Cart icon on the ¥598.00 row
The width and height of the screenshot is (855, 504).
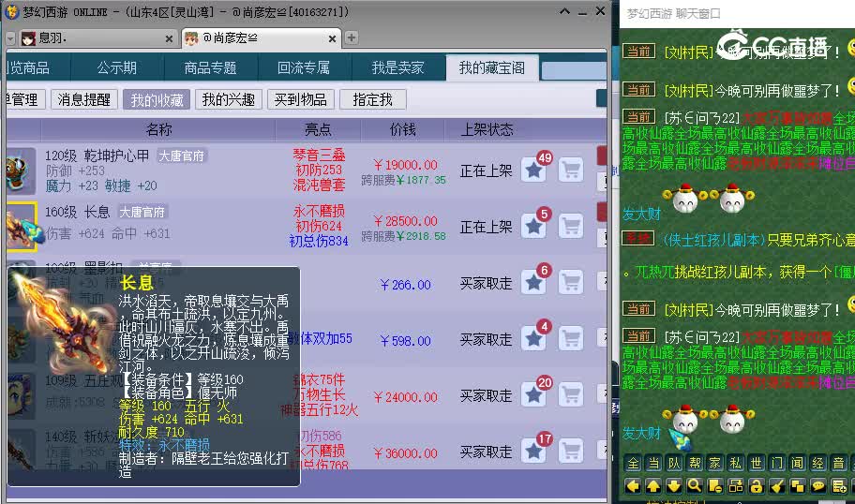pos(571,338)
